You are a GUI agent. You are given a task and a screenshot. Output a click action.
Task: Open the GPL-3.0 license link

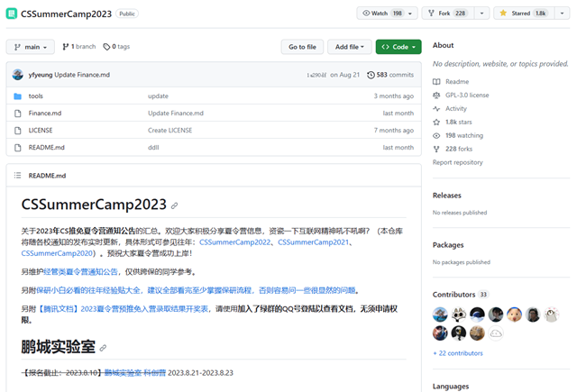[467, 96]
